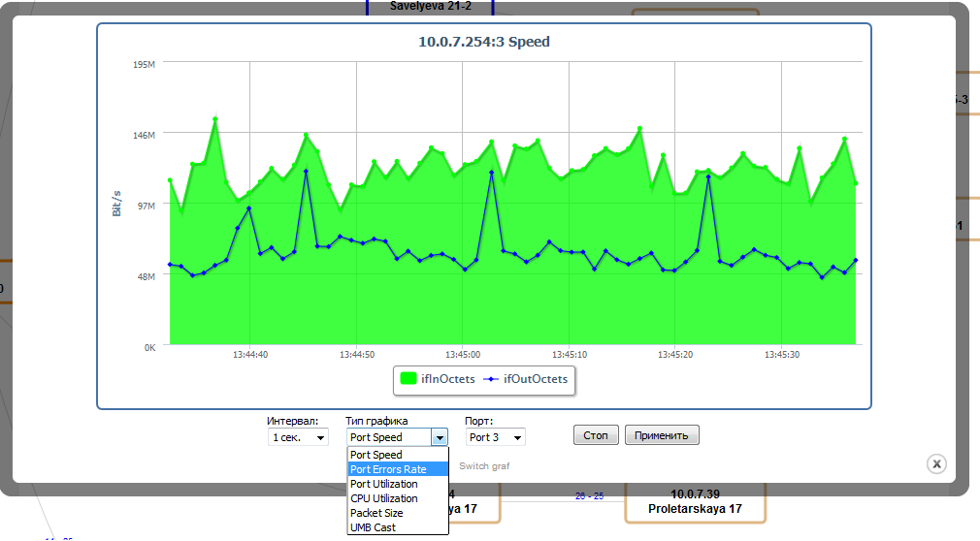The image size is (980, 541).
Task: Click the Switch graf link
Action: (x=484, y=466)
